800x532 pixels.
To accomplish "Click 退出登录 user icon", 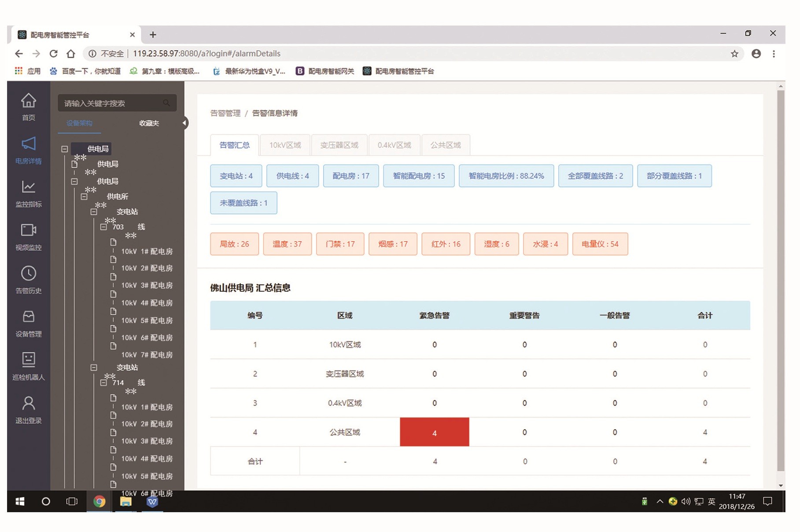I will [29, 403].
